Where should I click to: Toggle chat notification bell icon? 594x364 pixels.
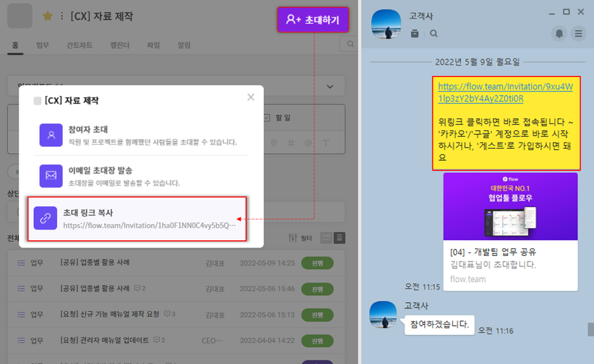[x=559, y=33]
